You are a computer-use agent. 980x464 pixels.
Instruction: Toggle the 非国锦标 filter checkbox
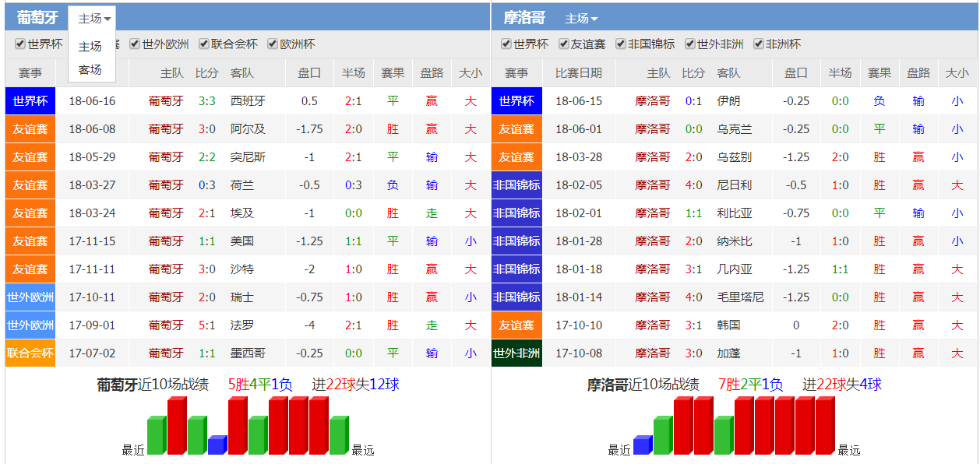coord(621,44)
